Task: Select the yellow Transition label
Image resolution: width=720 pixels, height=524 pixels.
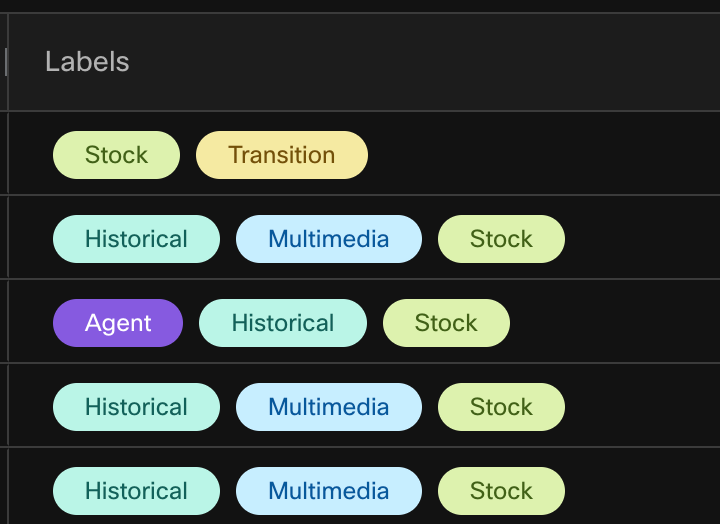Action: coord(281,155)
